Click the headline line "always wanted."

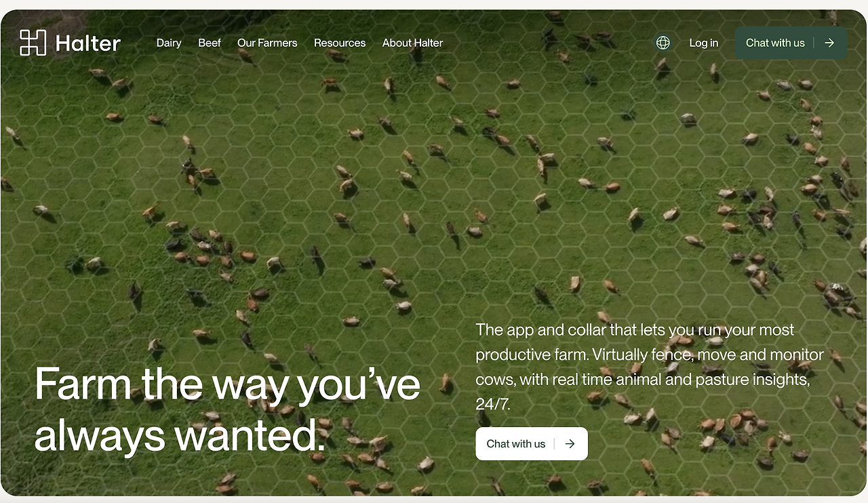coord(180,435)
